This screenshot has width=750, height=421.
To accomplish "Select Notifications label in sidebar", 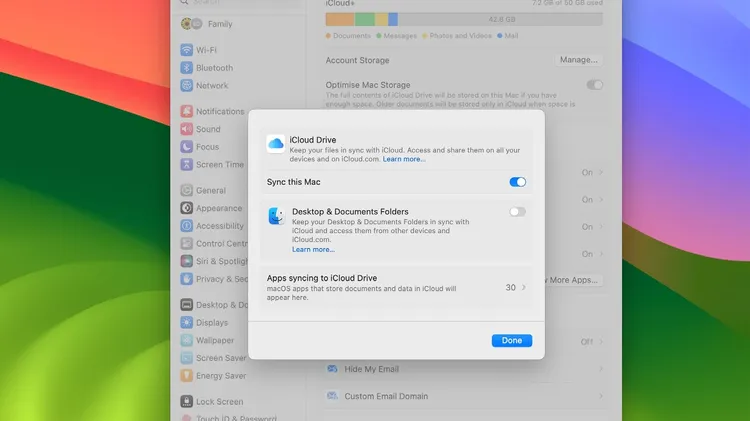I will tap(220, 111).
